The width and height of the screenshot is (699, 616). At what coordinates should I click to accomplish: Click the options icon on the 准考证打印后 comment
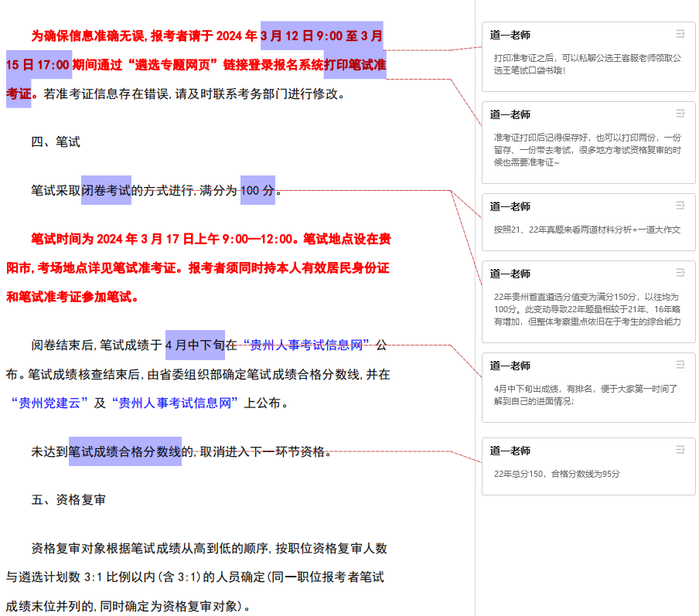pyautogui.click(x=680, y=114)
